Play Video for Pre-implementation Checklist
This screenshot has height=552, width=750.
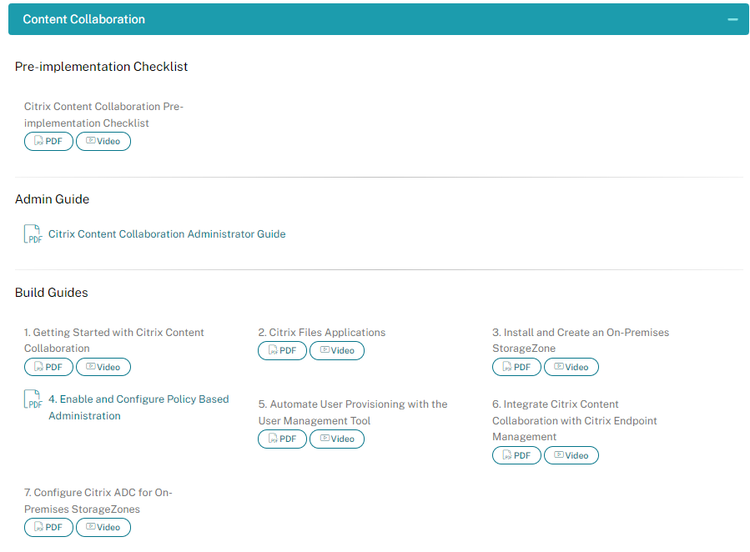(103, 141)
